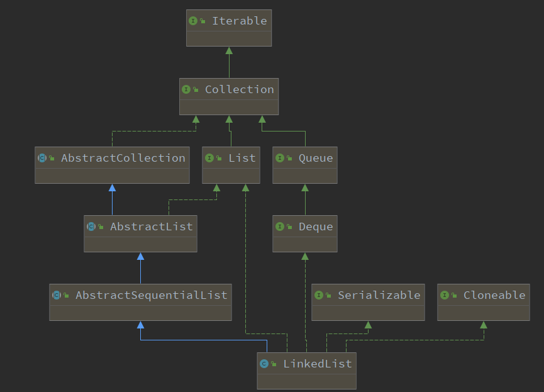The image size is (544, 392).
Task: Click the blue arrowhead entering AbstractSequentialList
Action: pyautogui.click(x=140, y=325)
